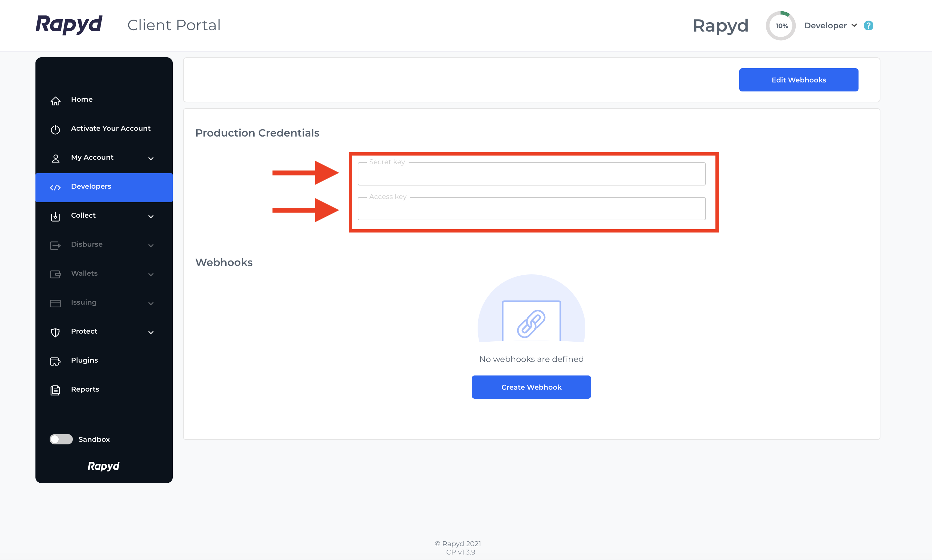932x560 pixels.
Task: Expand the Collect menu chevron
Action: (151, 217)
